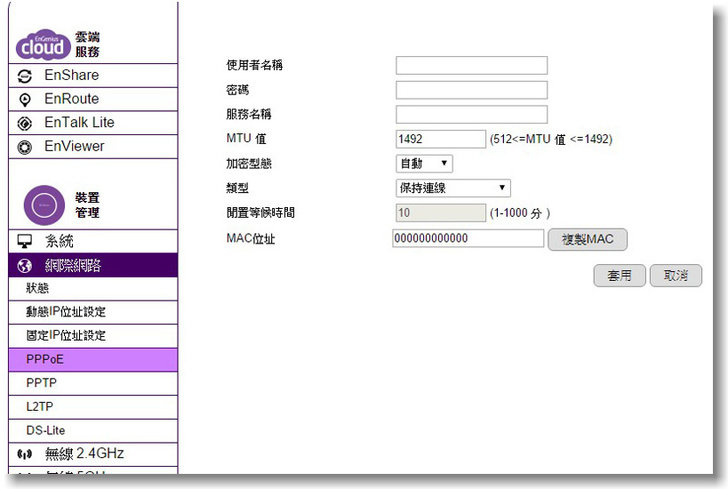Click the 網際網路 globe icon
Viewport: 728px width, 489px height.
click(26, 266)
